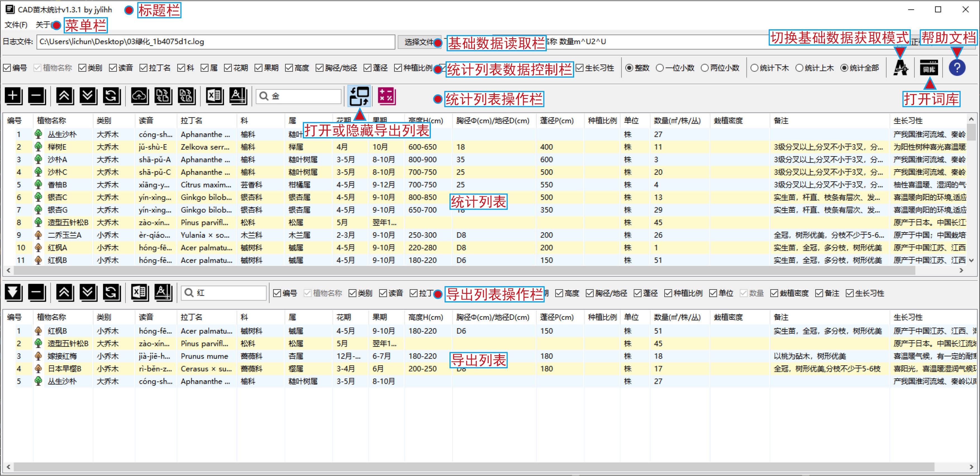Click the Excel icon in the export toolbar
Screen dimensions: 980x476
coord(140,293)
